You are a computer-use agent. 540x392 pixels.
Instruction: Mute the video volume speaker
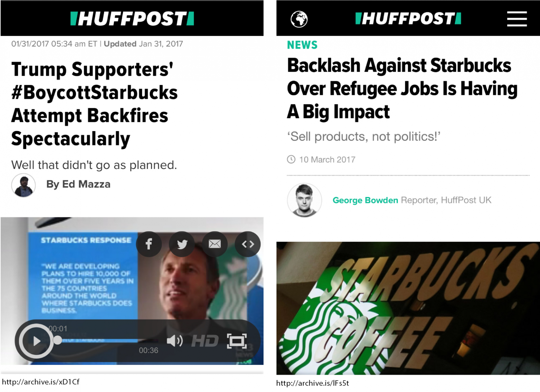tap(174, 341)
